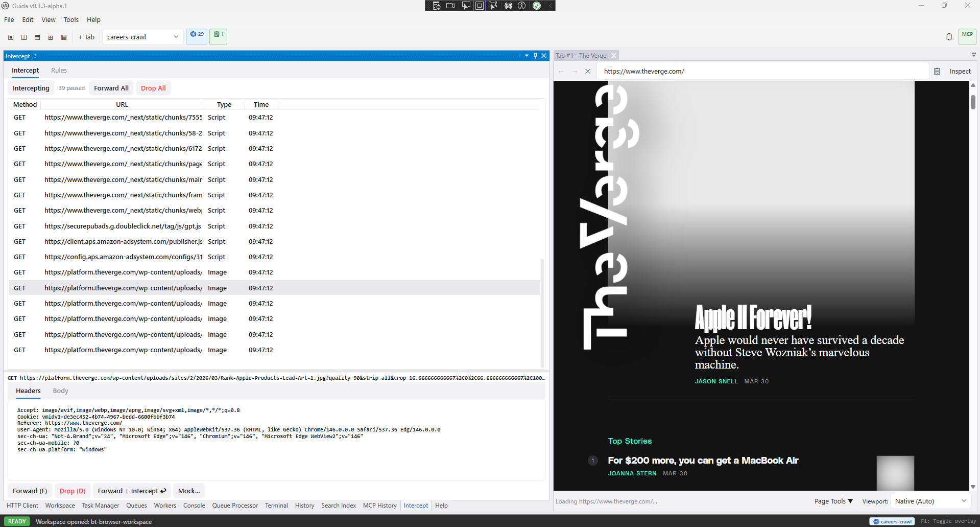Image resolution: width=980 pixels, height=527 pixels.
Task: Click the browser page vertical scrollbar thumb
Action: (x=973, y=101)
